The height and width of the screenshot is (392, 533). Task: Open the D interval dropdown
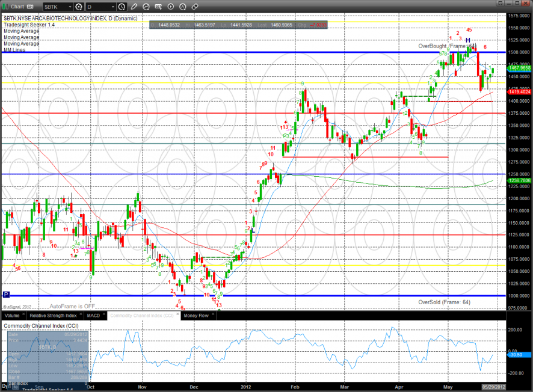coord(113,7)
